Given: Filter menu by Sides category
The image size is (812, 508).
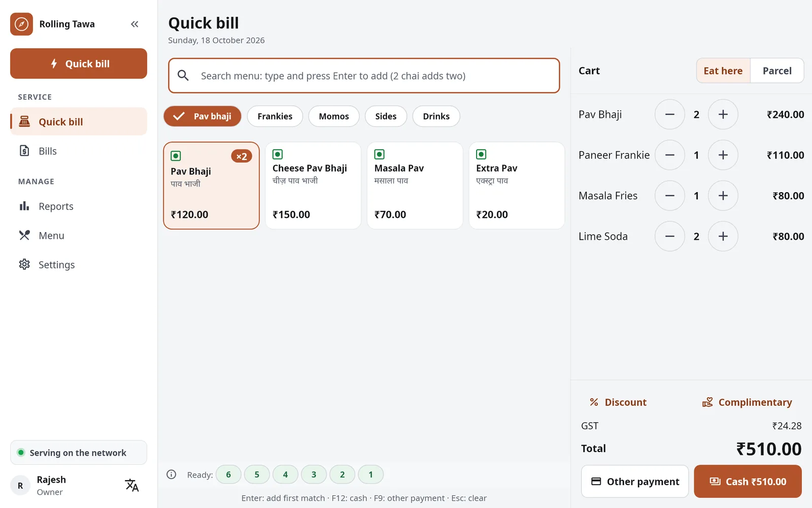Looking at the screenshot, I should click(386, 116).
